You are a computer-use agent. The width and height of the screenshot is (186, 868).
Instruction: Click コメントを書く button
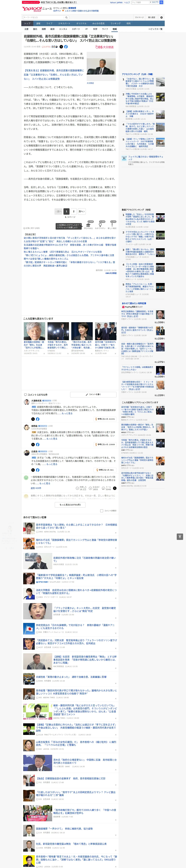[x=93, y=394]
